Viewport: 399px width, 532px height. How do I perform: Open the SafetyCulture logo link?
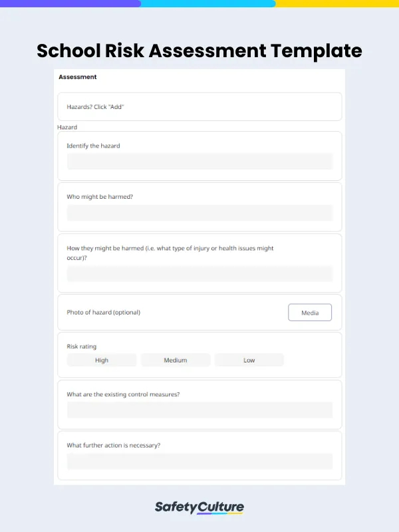pyautogui.click(x=199, y=507)
